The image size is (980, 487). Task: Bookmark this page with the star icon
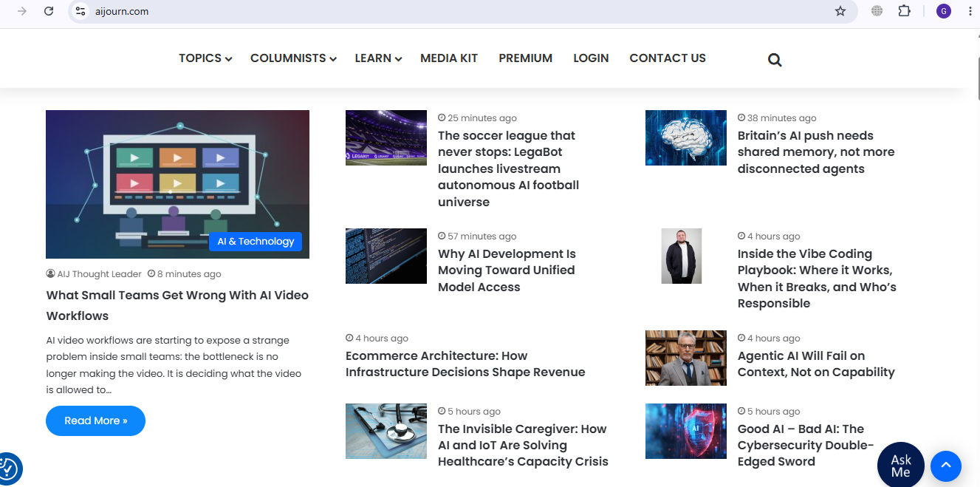tap(840, 11)
